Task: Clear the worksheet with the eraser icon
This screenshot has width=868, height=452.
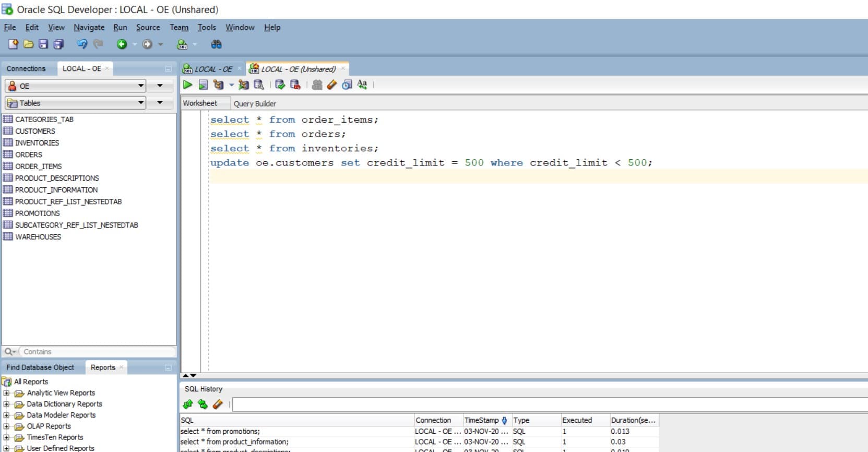Action: [x=331, y=85]
